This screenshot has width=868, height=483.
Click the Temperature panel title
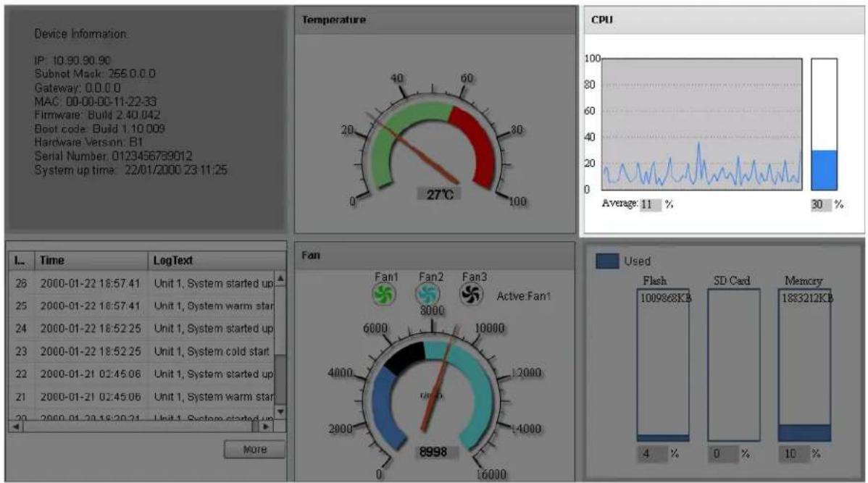click(334, 20)
